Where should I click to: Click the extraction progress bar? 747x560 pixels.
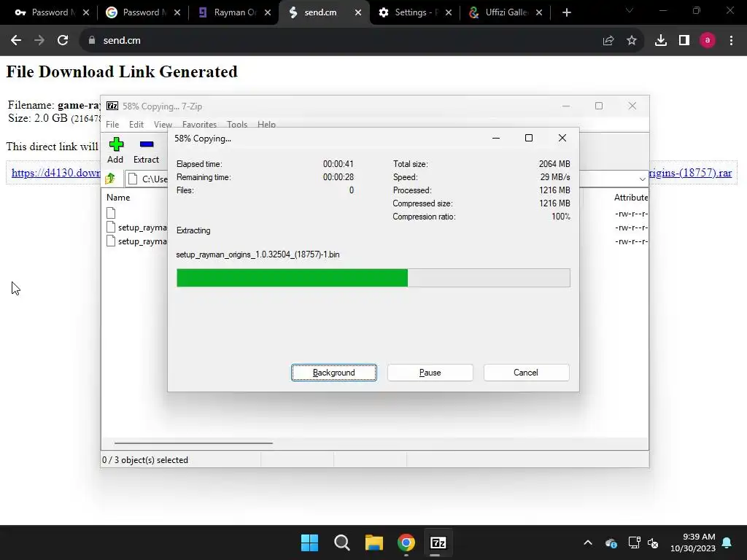pos(373,278)
